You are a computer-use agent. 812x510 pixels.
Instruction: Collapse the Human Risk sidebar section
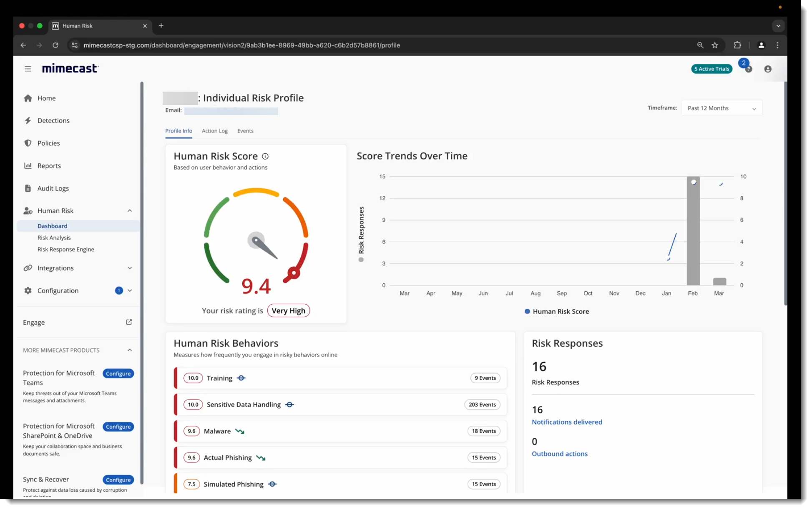tap(130, 210)
